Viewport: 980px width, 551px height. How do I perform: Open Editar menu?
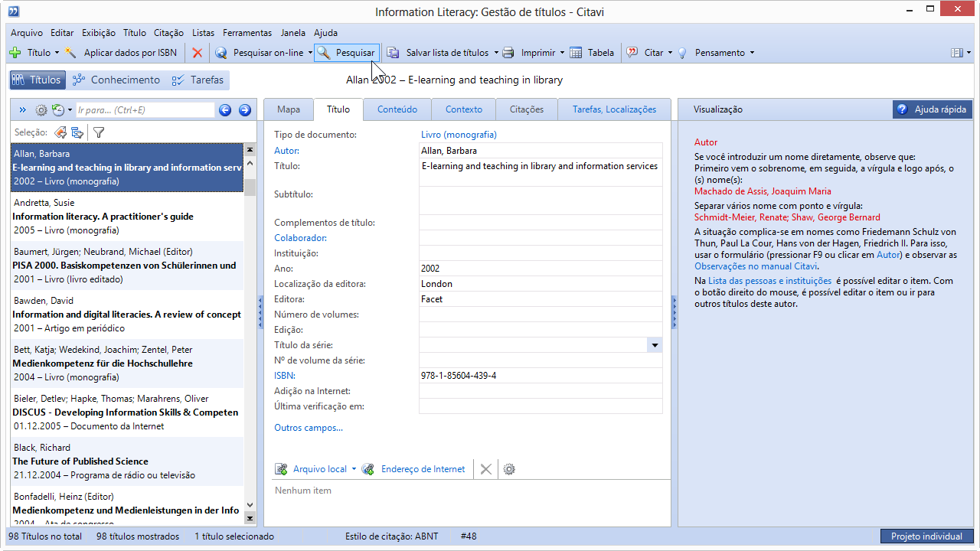(62, 33)
